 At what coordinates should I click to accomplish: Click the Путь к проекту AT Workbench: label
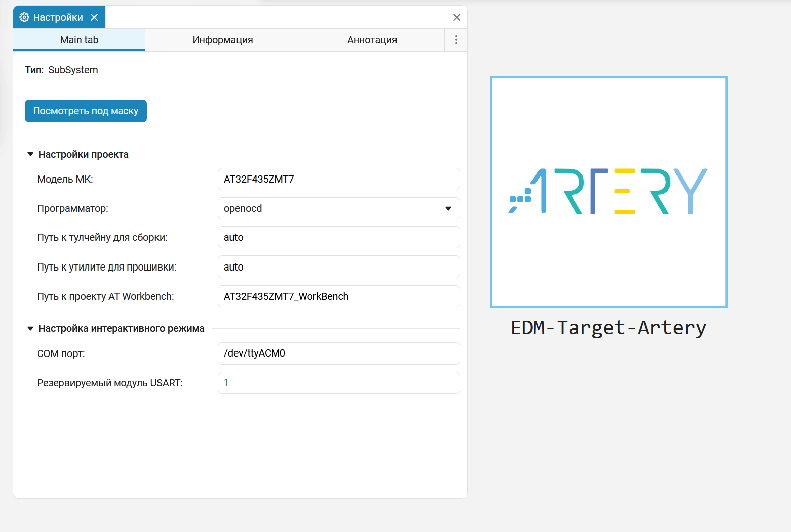(x=105, y=296)
